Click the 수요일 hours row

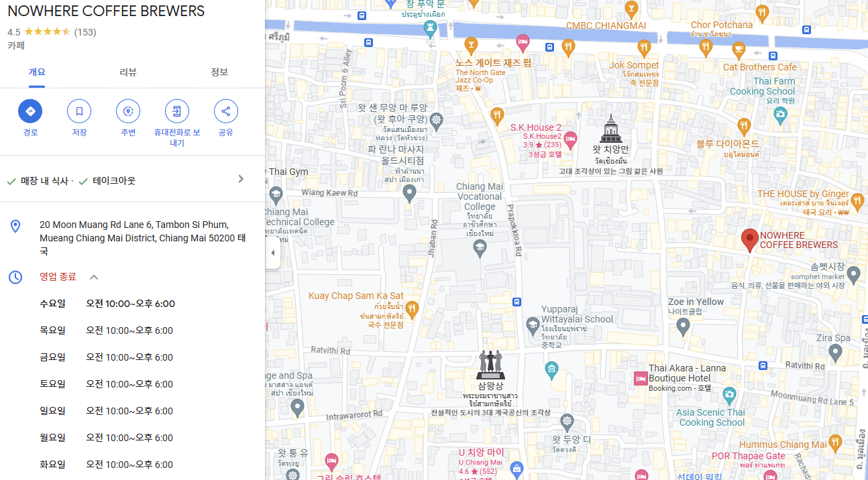pyautogui.click(x=107, y=304)
